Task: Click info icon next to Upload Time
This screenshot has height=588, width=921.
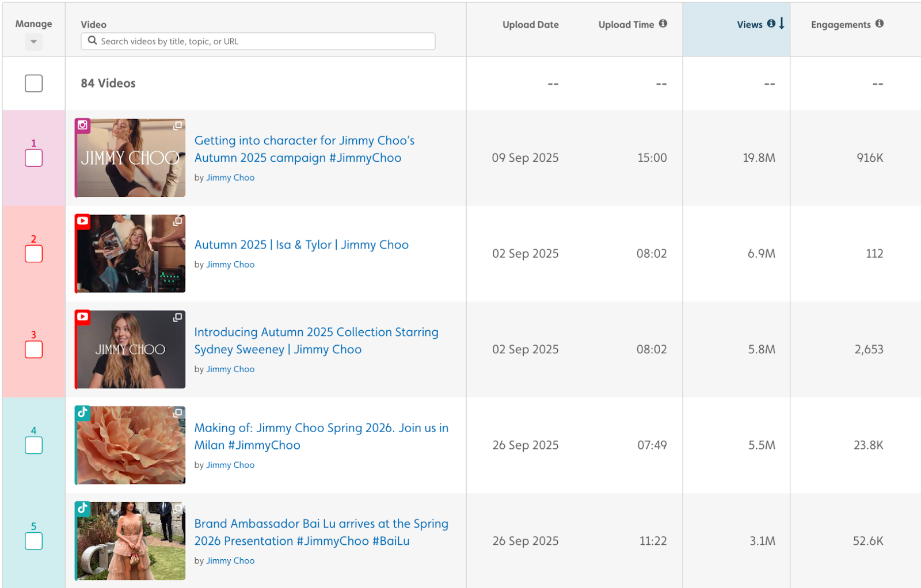Action: [x=663, y=24]
